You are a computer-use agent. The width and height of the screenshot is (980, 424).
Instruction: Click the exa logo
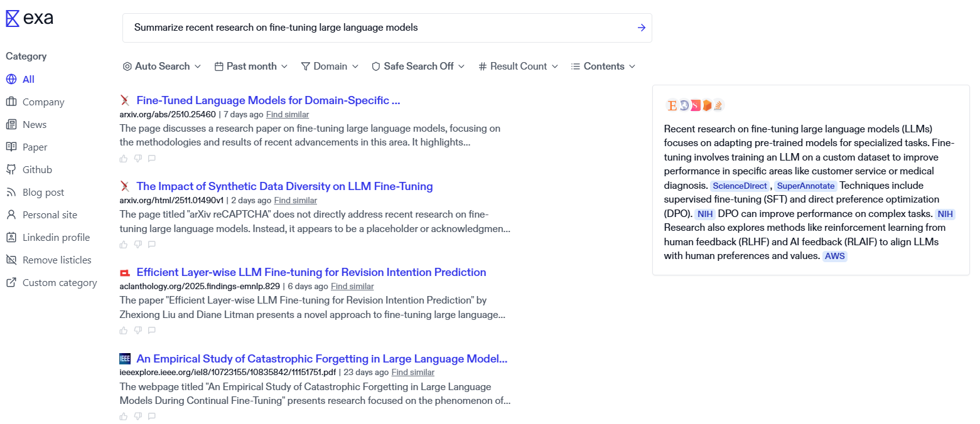click(30, 19)
